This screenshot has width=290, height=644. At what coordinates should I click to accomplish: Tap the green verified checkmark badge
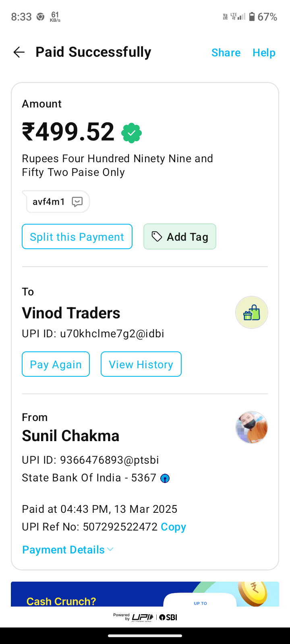pyautogui.click(x=131, y=133)
